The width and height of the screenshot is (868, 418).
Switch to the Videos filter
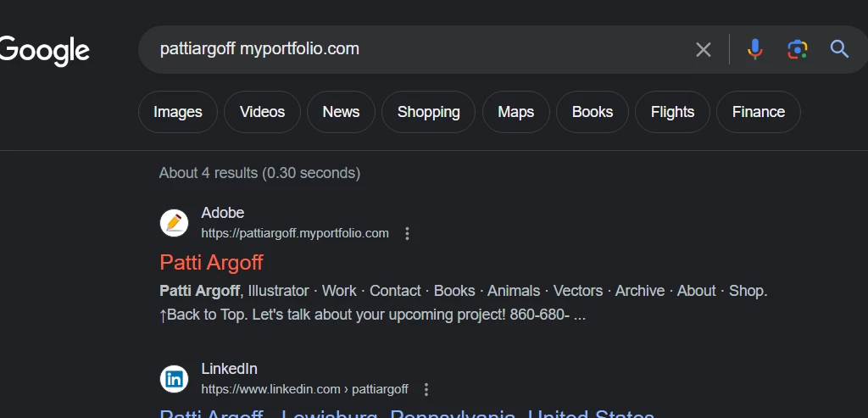tap(263, 112)
